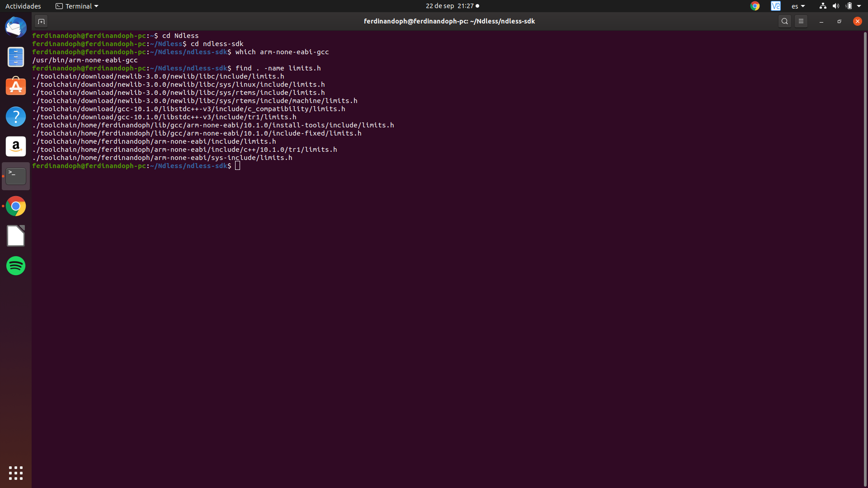Click the Chrome tray indicator icon
Viewport: 868px width, 488px height.
(x=755, y=6)
